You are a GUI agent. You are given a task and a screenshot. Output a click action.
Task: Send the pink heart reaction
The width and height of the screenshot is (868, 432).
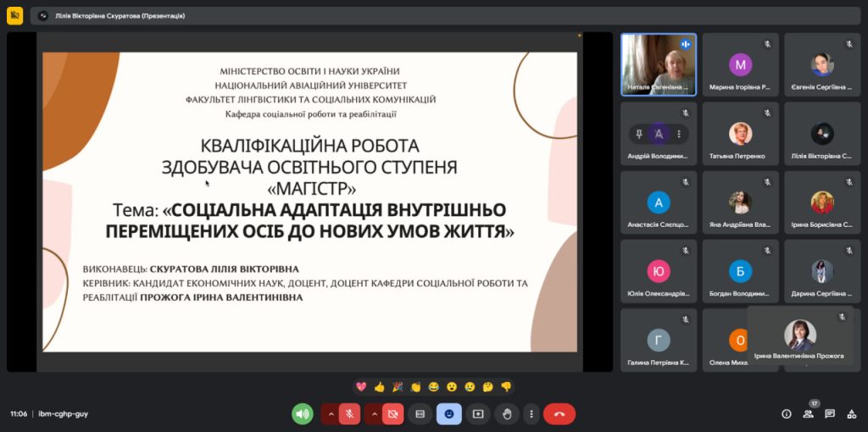click(x=360, y=386)
